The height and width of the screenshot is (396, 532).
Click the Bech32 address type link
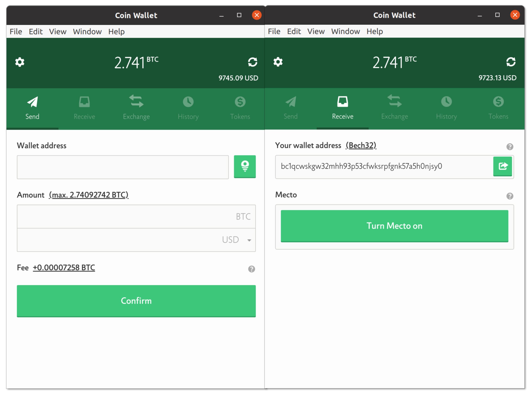pos(361,145)
